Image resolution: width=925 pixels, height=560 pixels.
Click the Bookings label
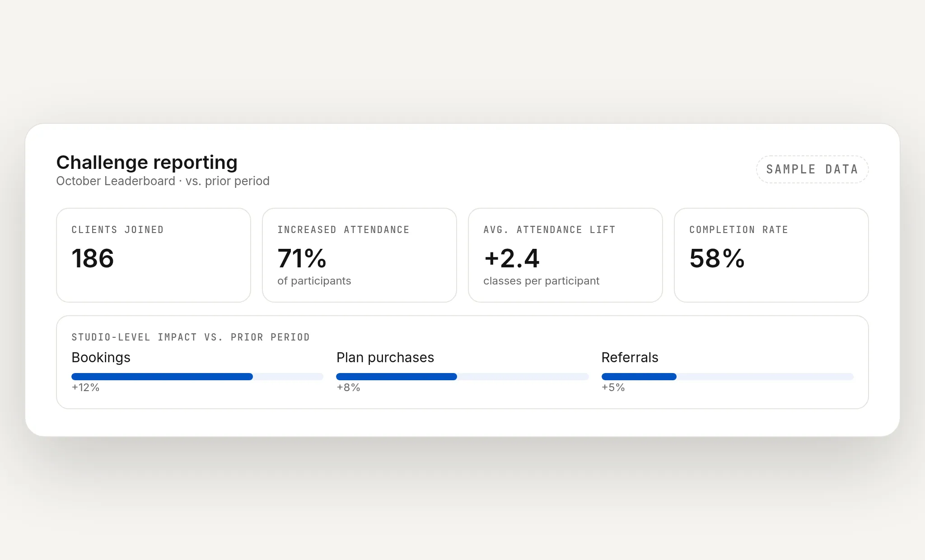[x=101, y=357]
